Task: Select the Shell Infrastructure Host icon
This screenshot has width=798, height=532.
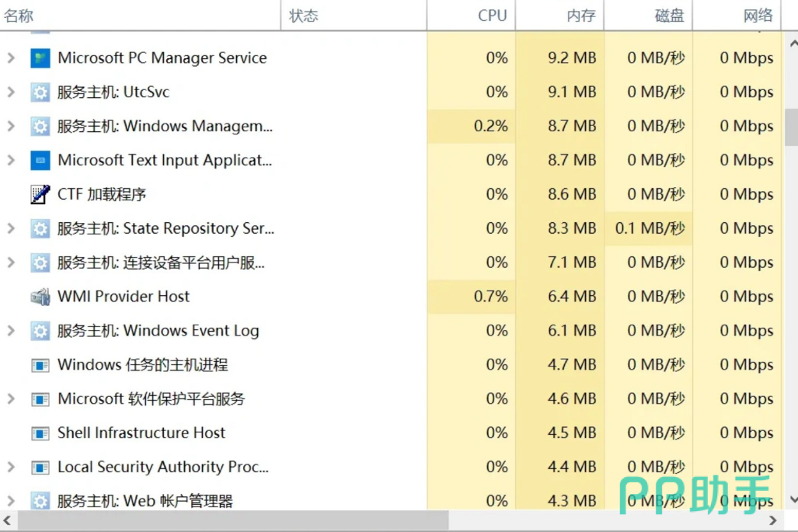Action: pyautogui.click(x=40, y=433)
